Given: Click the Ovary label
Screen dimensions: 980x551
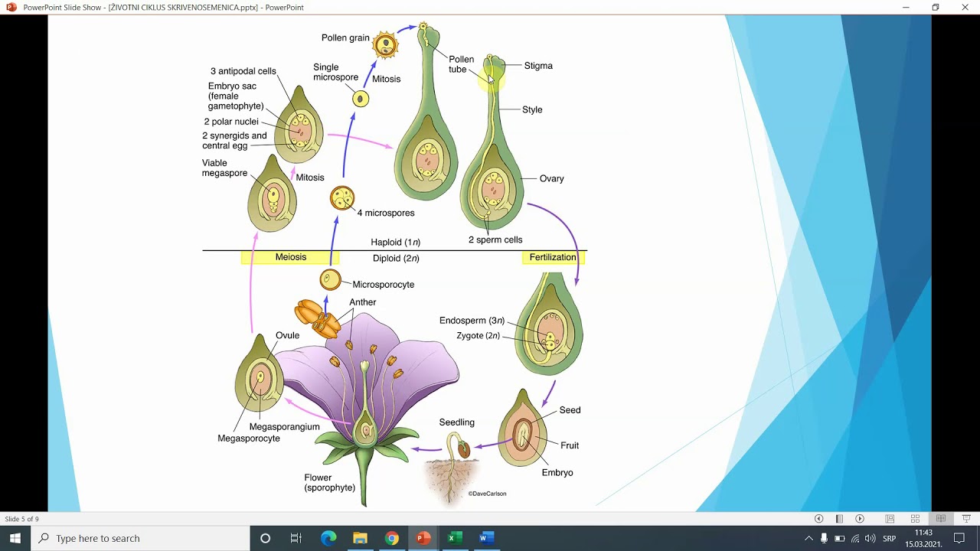Looking at the screenshot, I should click(552, 178).
